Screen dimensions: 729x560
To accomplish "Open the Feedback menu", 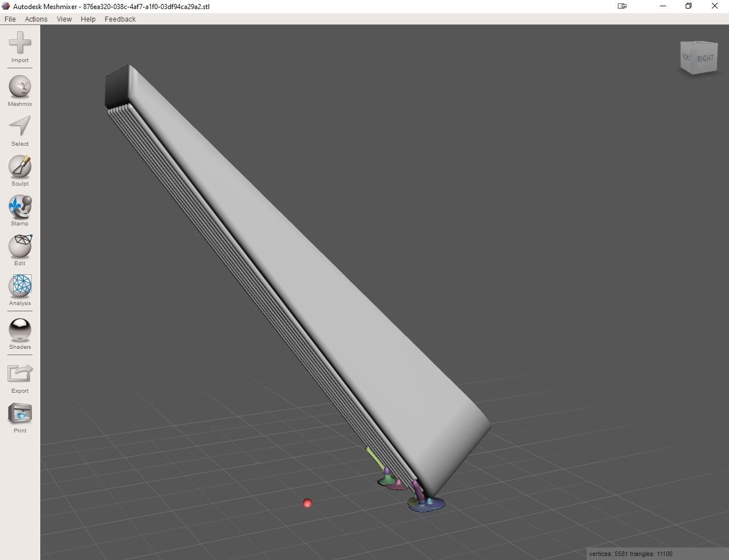I will [x=120, y=19].
